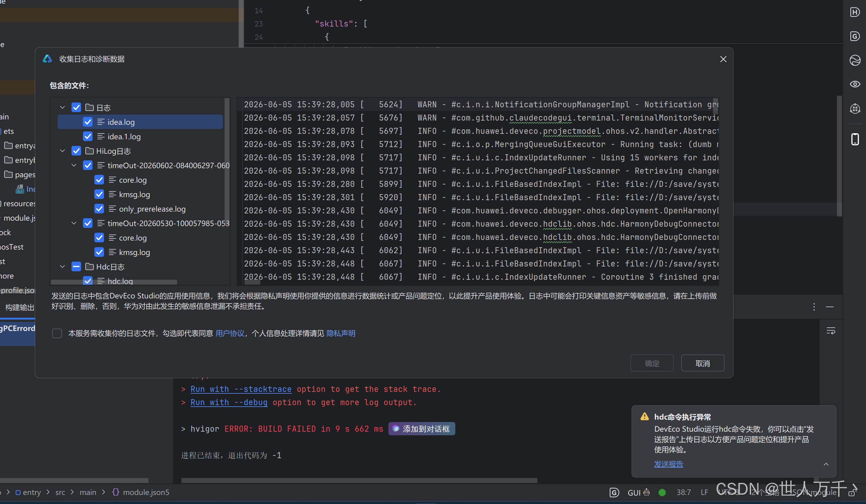Image resolution: width=866 pixels, height=504 pixels.
Task: Collapse the HiLog日志 folder node
Action: 62,151
